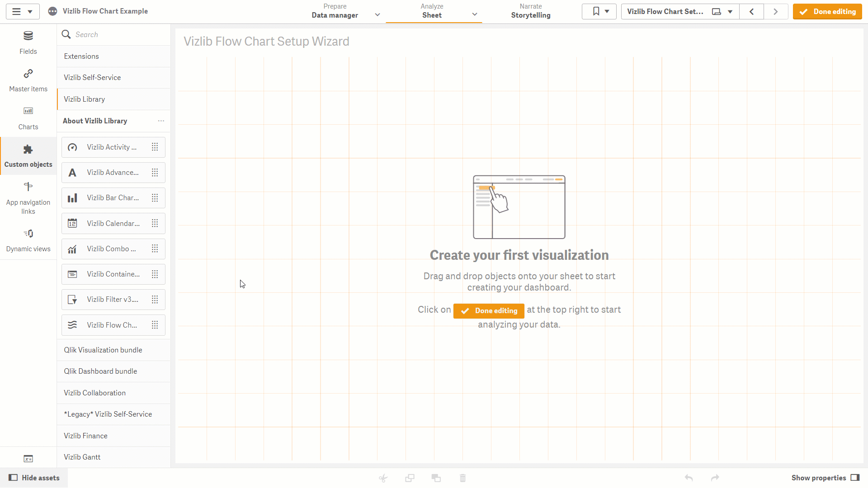Viewport: 868px width, 488px height.
Task: Open the variables icon at bottom left
Action: pyautogui.click(x=28, y=458)
